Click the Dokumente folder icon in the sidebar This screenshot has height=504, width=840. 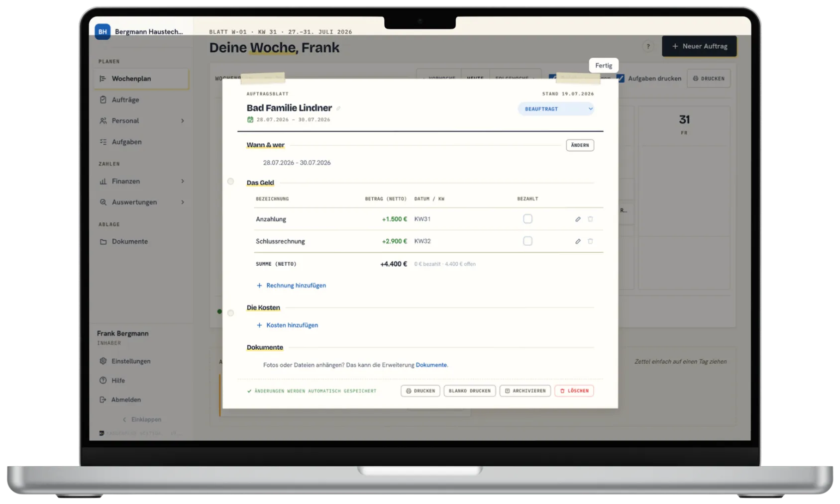tap(103, 242)
